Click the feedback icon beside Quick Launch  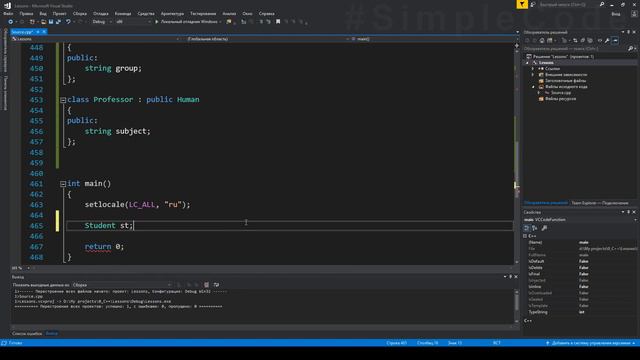533,4
